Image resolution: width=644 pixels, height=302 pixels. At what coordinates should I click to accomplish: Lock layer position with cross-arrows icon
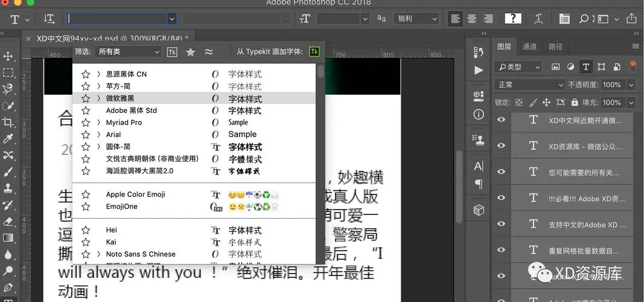[546, 102]
